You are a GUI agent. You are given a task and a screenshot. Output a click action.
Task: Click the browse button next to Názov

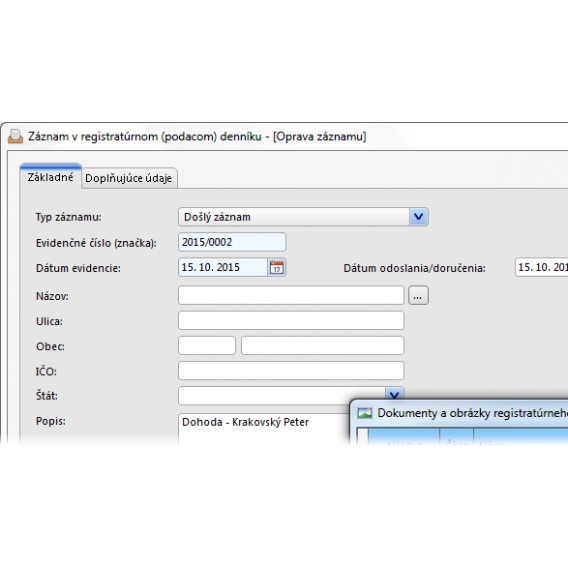(418, 296)
